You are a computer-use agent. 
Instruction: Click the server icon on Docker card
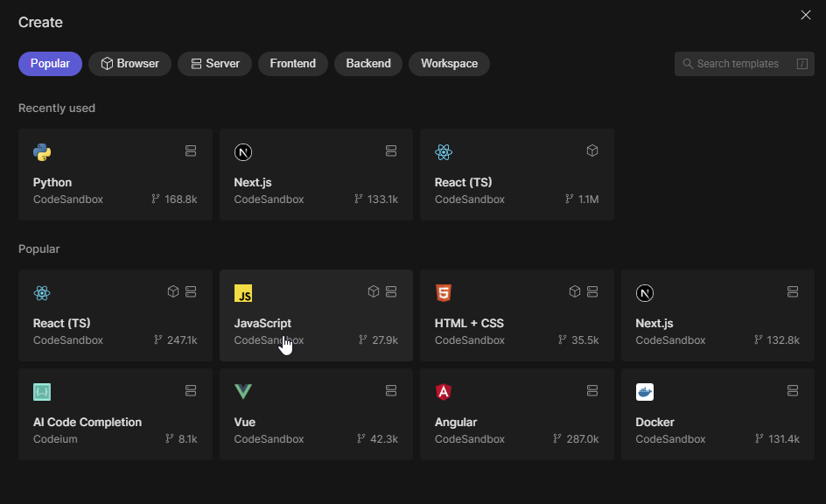coord(793,390)
